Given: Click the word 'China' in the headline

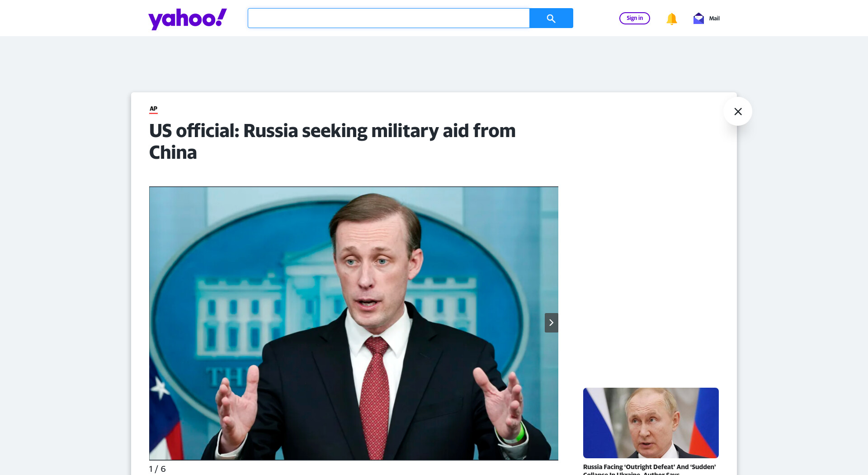Looking at the screenshot, I should pos(173,153).
